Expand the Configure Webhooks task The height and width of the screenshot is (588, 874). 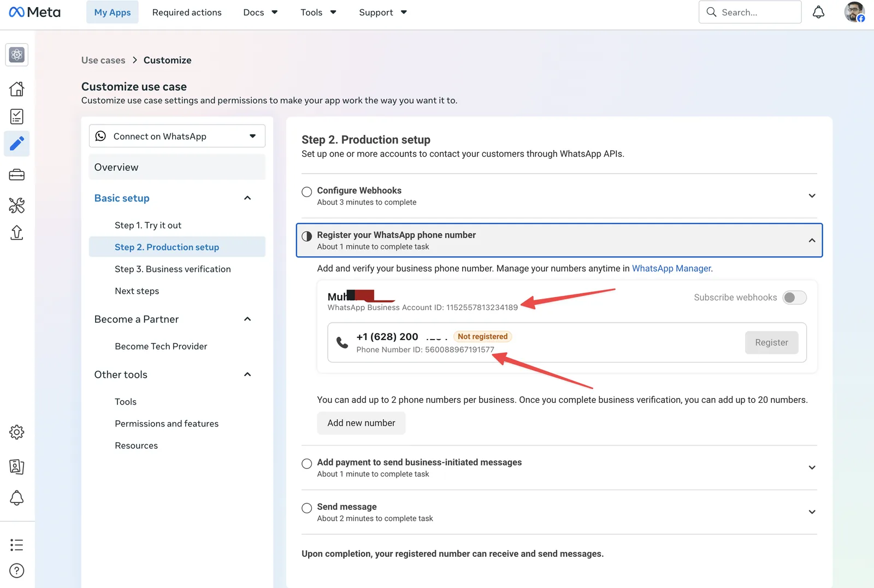click(812, 196)
